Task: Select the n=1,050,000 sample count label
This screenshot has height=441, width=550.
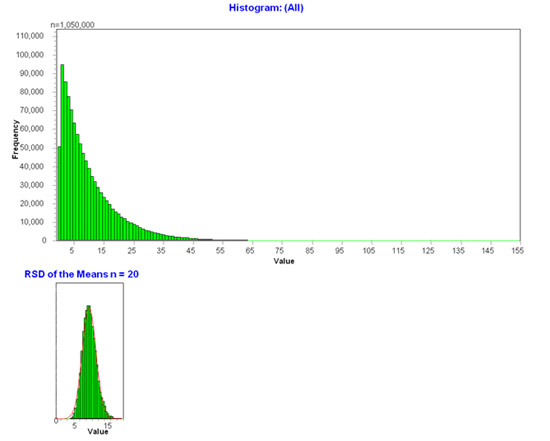Action: tap(73, 25)
